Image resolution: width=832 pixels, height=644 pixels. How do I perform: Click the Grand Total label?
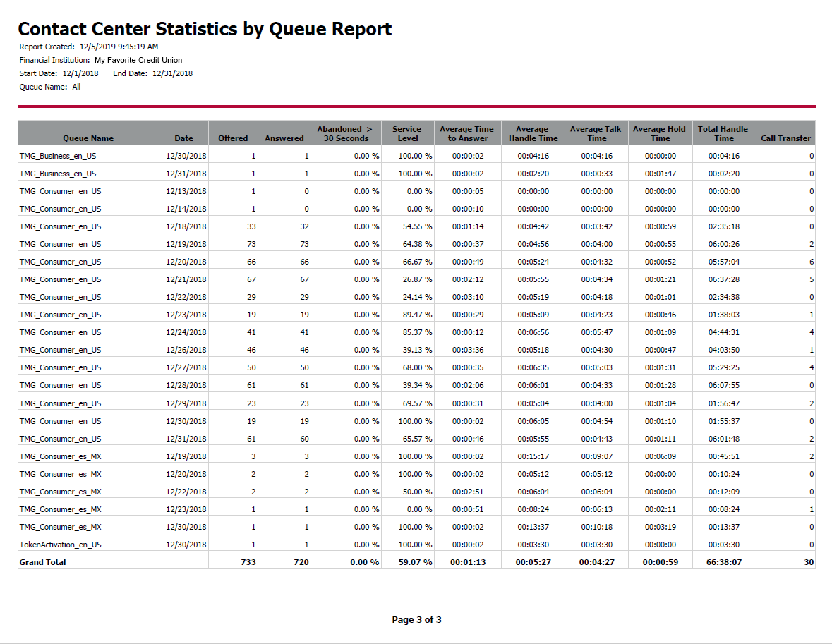pos(42,562)
